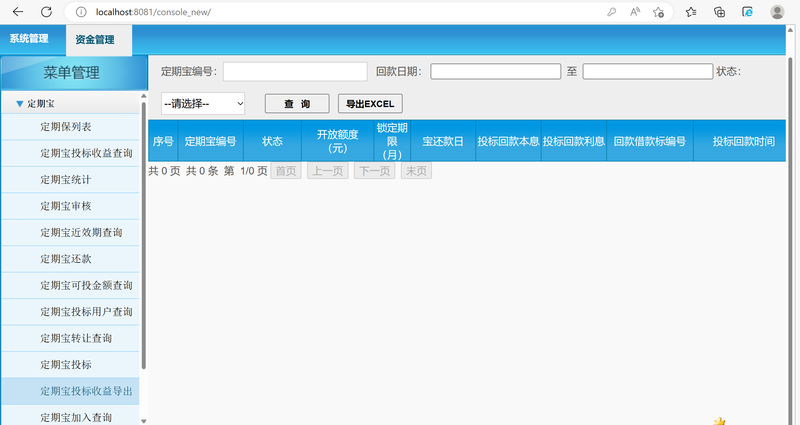Open the user profile avatar
Image resolution: width=800 pixels, height=425 pixels.
(x=777, y=12)
